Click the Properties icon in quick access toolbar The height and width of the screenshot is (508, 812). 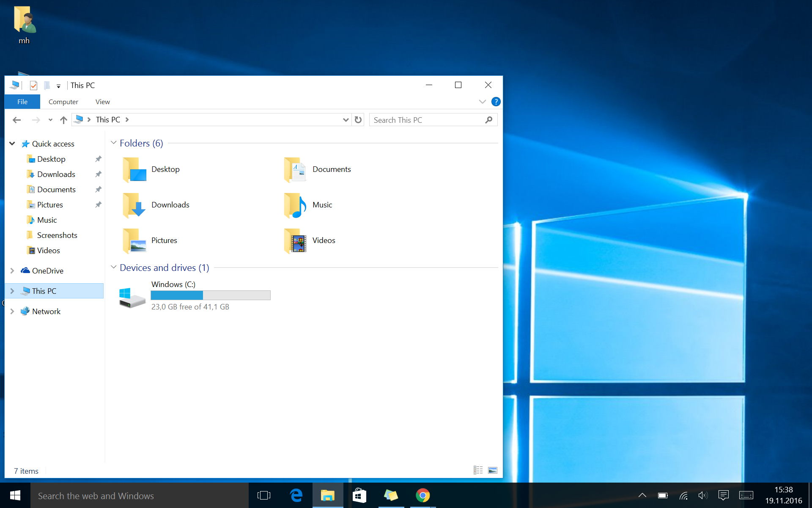(33, 86)
